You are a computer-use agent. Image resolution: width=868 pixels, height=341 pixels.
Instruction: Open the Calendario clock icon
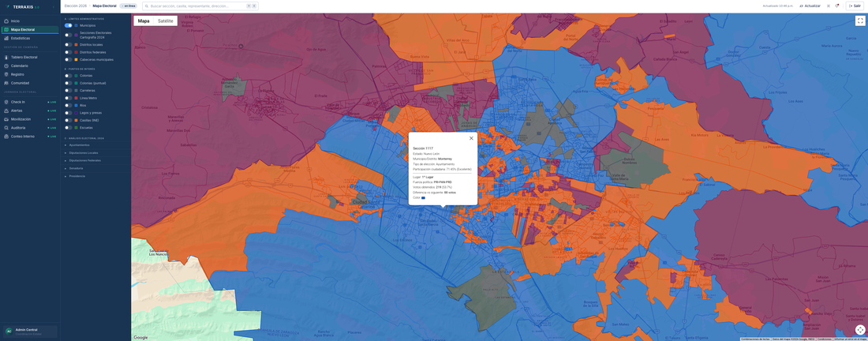6,66
